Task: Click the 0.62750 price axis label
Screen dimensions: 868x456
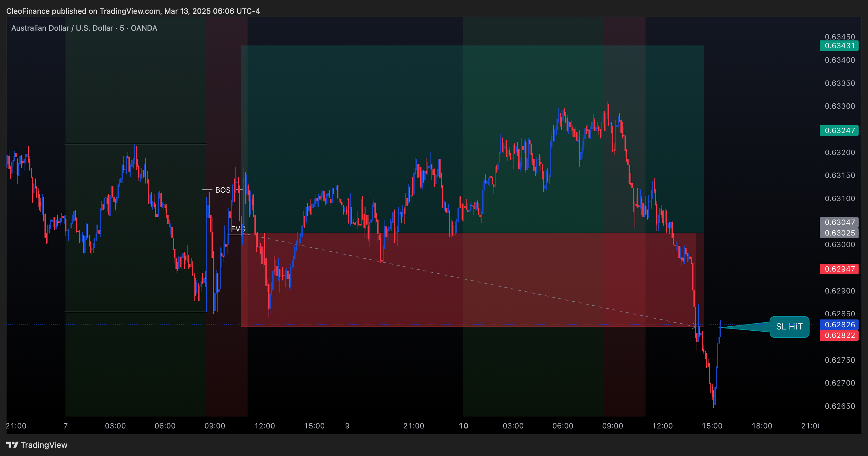Action: (840, 360)
